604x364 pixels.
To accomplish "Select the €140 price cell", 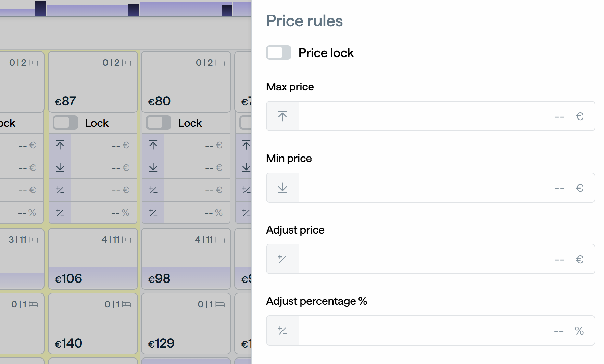I will (x=93, y=324).
